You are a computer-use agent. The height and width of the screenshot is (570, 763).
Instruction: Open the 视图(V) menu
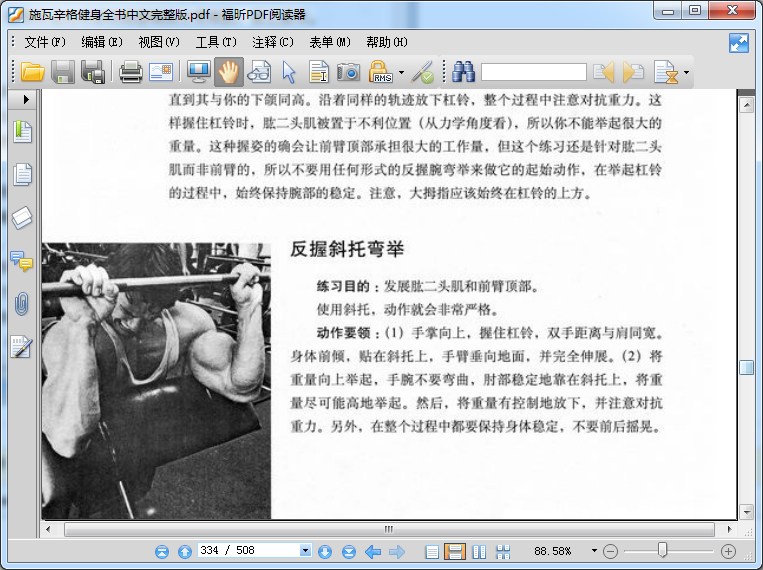159,42
